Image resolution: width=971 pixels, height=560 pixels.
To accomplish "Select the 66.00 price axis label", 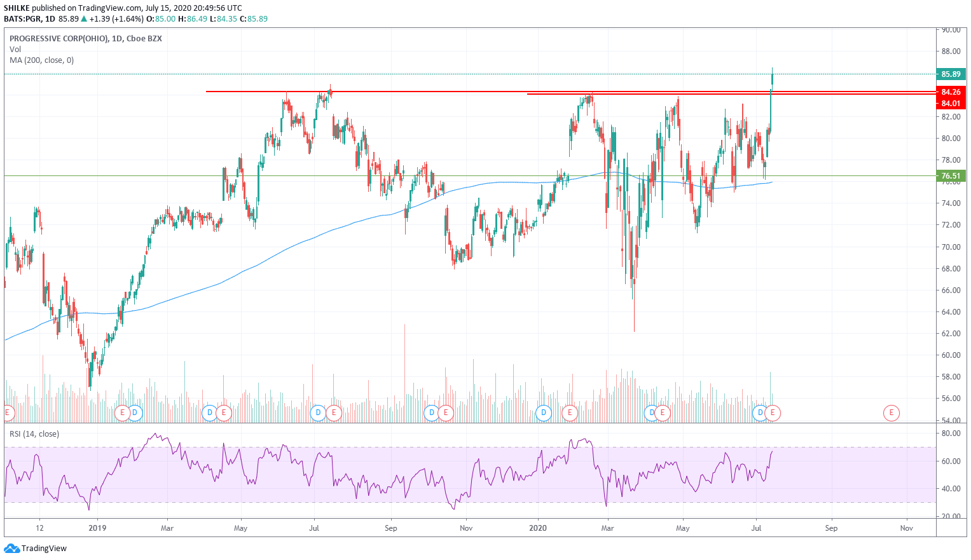I will click(951, 290).
